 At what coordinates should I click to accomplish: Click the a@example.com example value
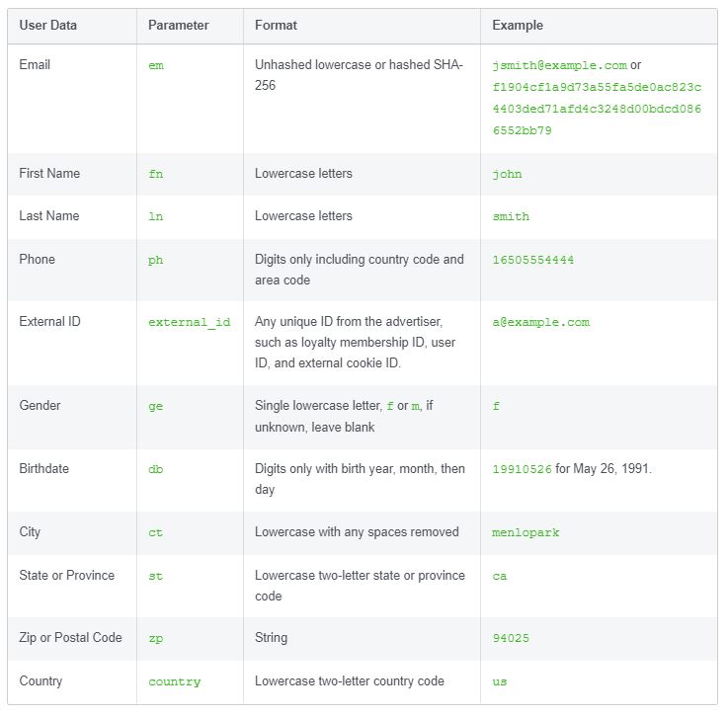[x=541, y=322]
